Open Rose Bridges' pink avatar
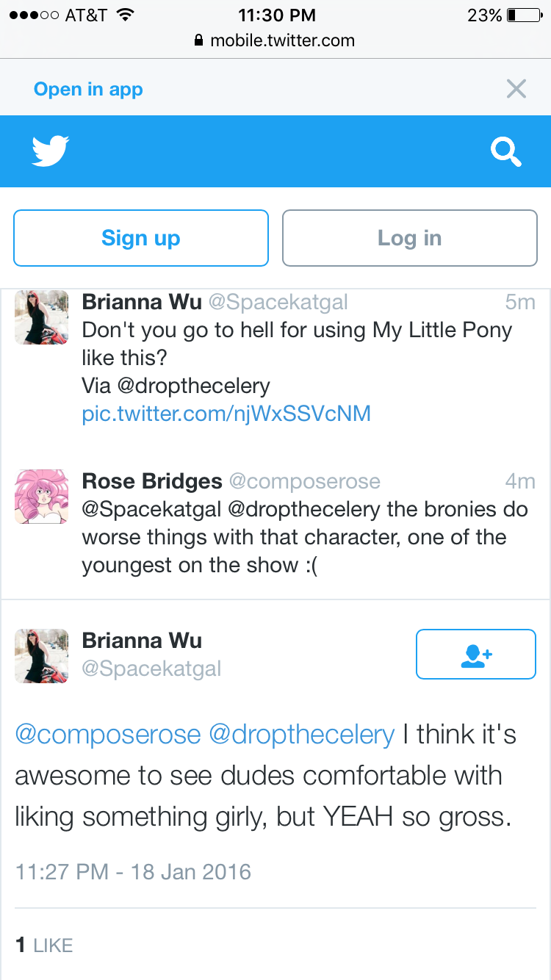551x980 pixels. tap(41, 497)
